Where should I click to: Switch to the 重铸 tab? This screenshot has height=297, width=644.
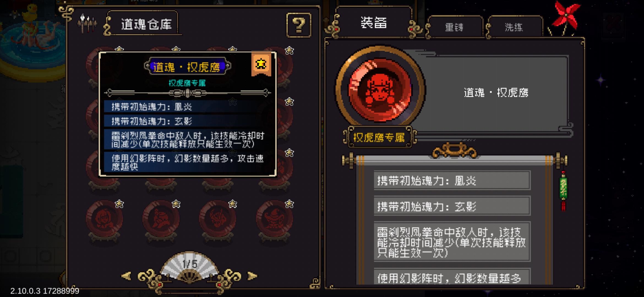454,27
